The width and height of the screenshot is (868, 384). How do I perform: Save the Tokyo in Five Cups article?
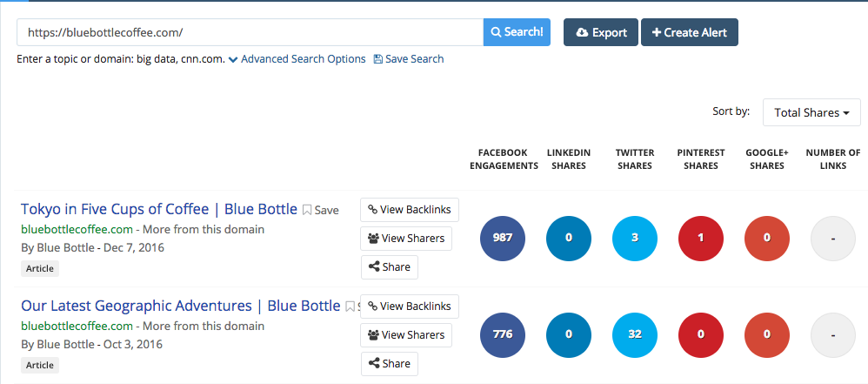coord(321,210)
